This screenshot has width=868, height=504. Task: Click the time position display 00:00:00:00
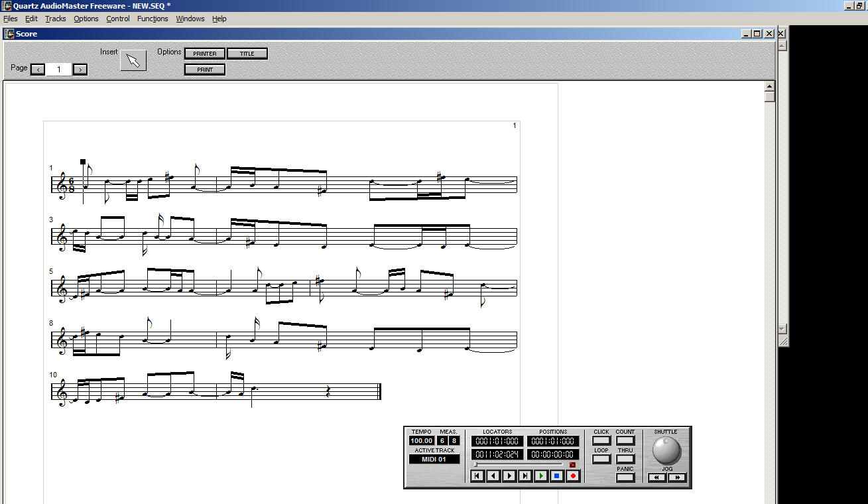click(553, 454)
